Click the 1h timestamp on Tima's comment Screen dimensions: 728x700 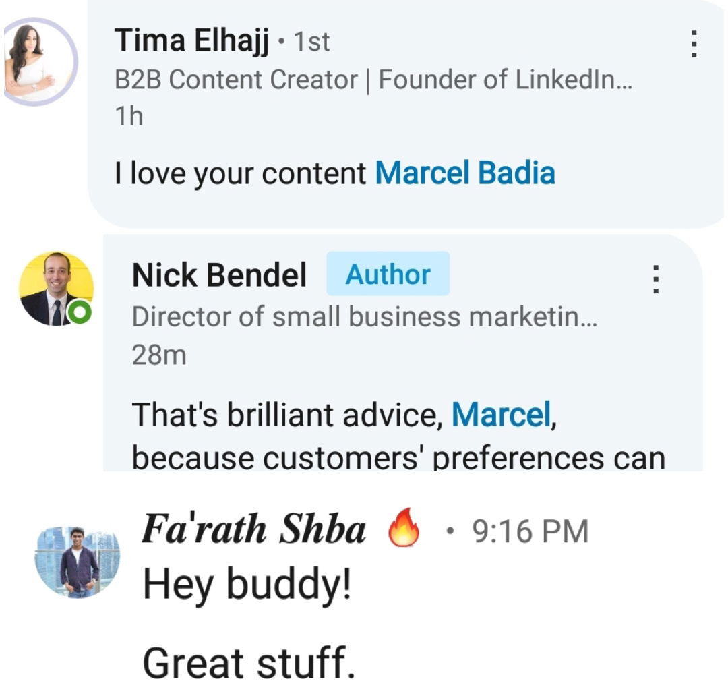click(129, 116)
